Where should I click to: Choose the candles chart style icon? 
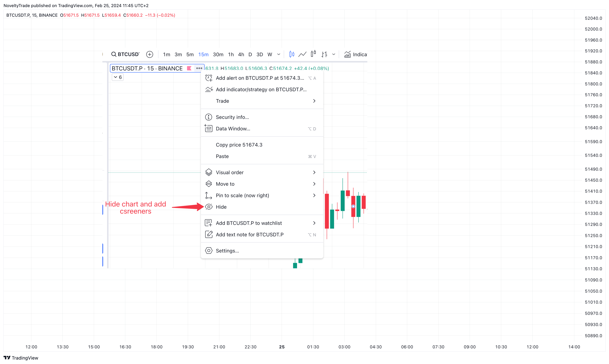292,54
